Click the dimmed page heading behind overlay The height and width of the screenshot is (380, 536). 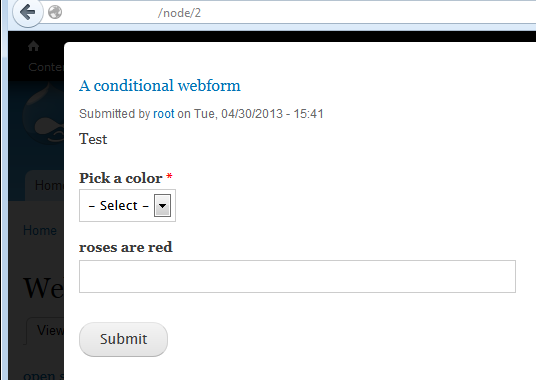click(x=43, y=288)
